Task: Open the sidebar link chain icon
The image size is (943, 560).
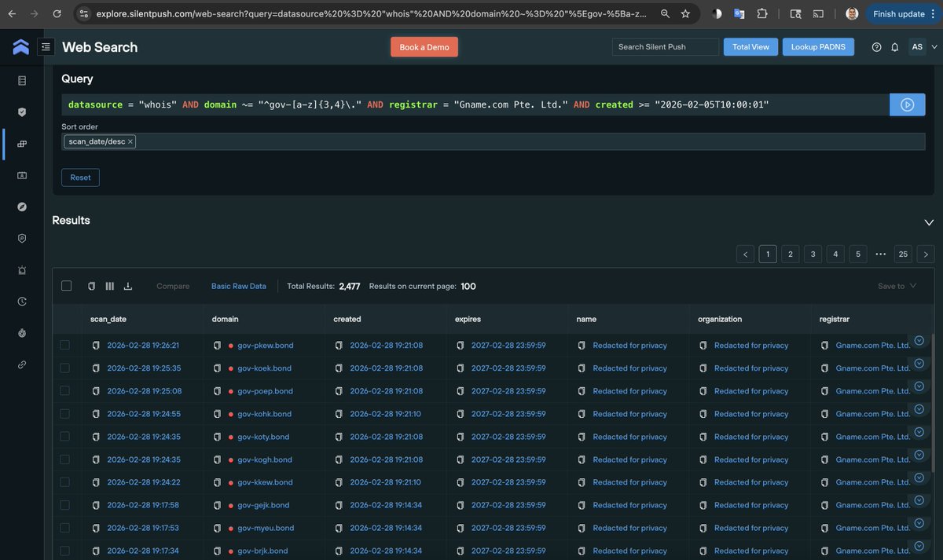Action: coord(22,364)
